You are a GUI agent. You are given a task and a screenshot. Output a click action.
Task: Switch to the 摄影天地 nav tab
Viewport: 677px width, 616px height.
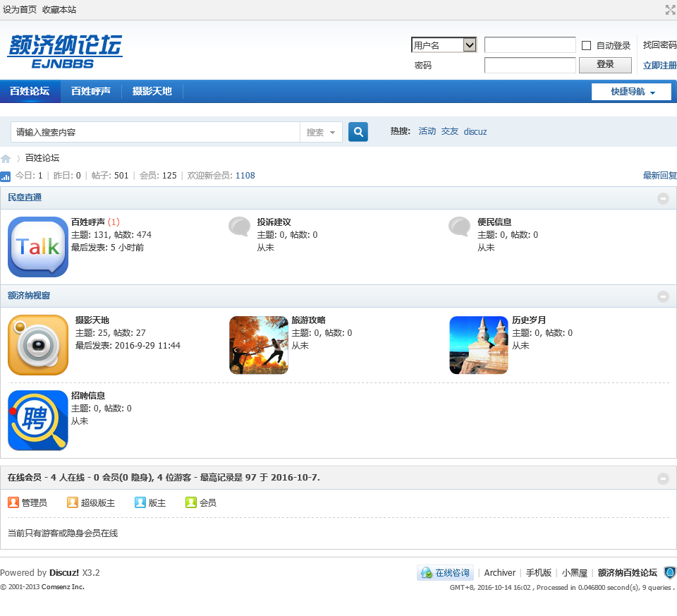click(152, 91)
